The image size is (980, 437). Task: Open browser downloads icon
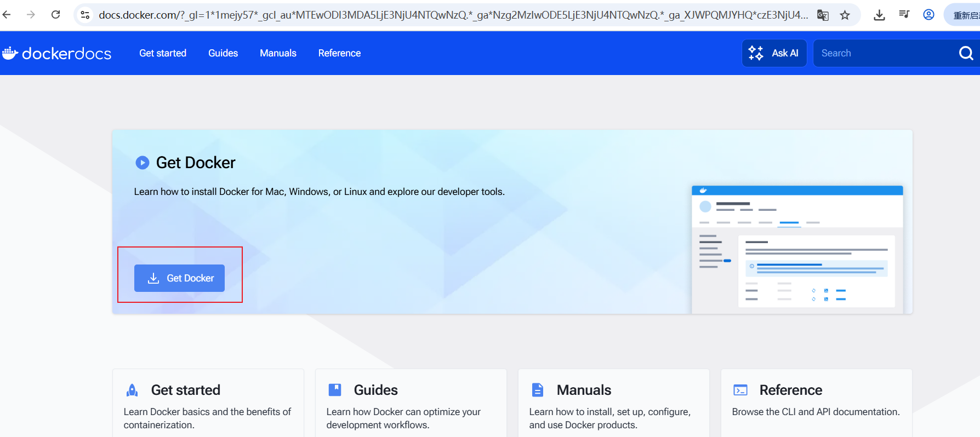coord(879,15)
